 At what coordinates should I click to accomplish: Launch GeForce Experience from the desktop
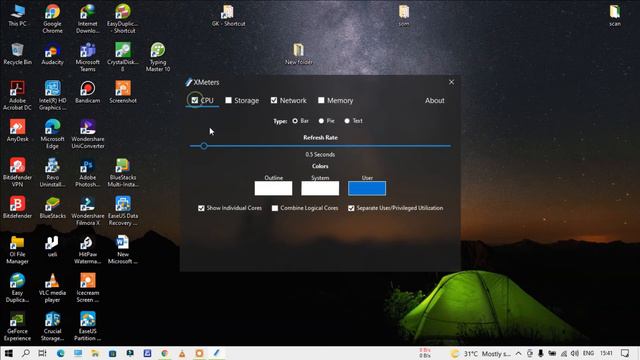coord(17,326)
